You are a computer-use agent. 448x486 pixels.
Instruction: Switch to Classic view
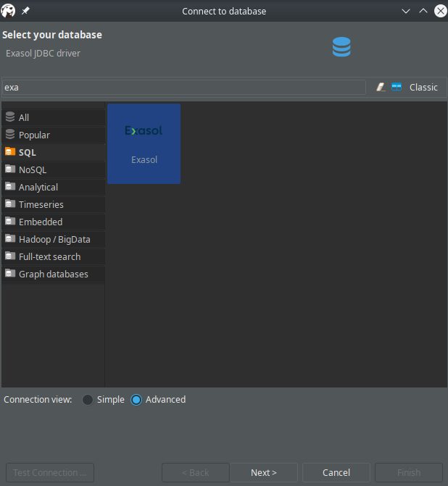(423, 88)
